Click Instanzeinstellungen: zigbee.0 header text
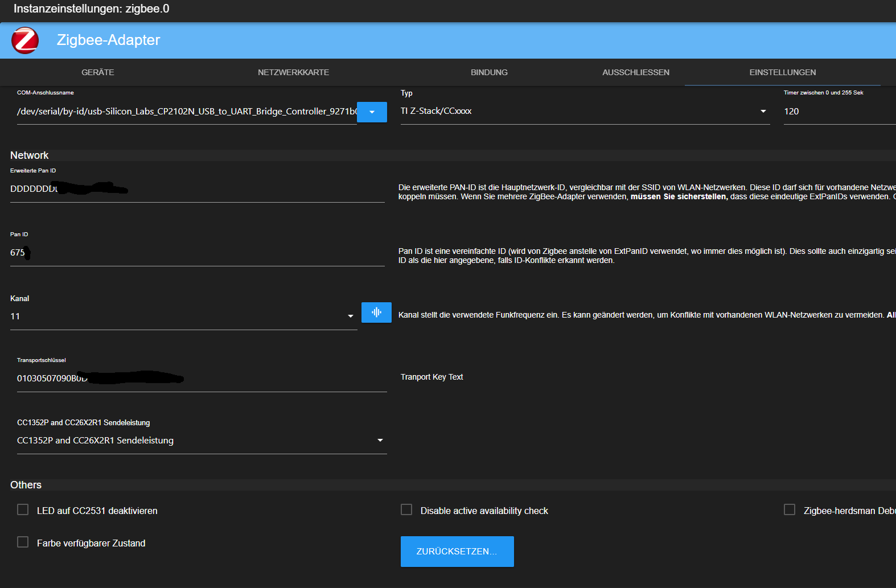Image resolution: width=896 pixels, height=588 pixels. click(x=91, y=9)
